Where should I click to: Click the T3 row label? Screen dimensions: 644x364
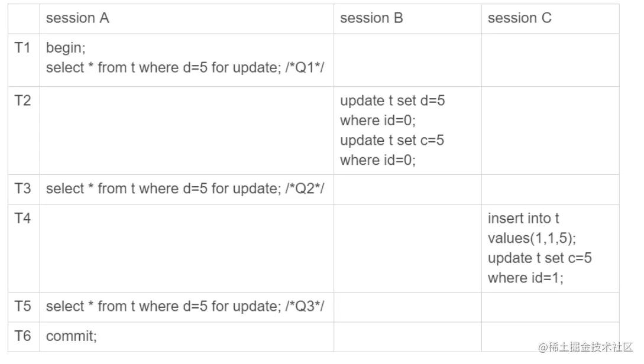pos(22,188)
